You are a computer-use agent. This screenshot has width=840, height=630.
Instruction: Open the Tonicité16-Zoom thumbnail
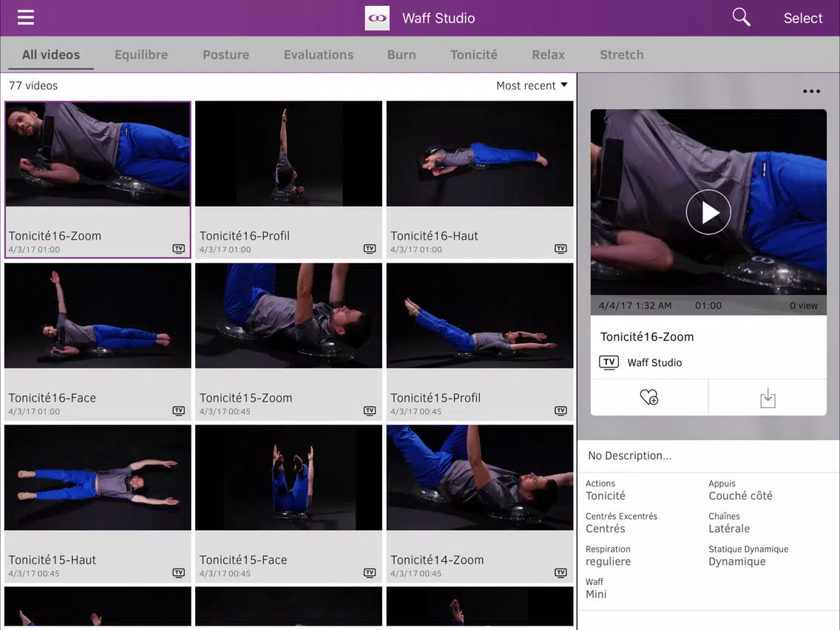98,154
